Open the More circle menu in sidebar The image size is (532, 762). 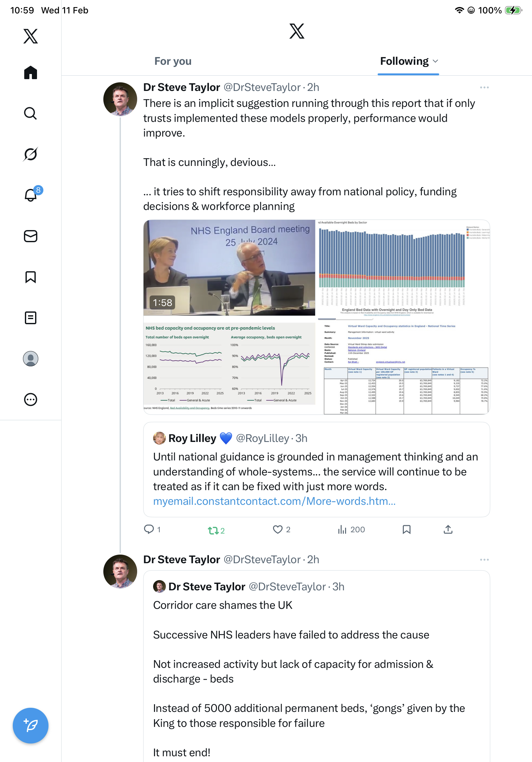(31, 400)
